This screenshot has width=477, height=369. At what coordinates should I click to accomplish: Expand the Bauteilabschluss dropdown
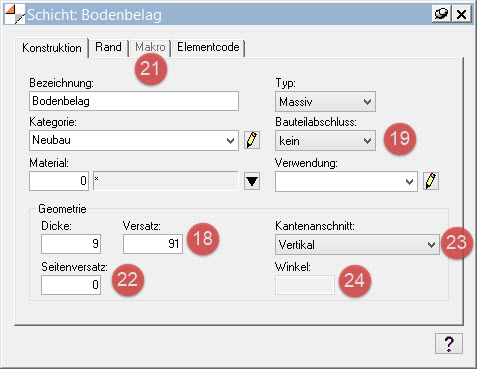tap(325, 141)
